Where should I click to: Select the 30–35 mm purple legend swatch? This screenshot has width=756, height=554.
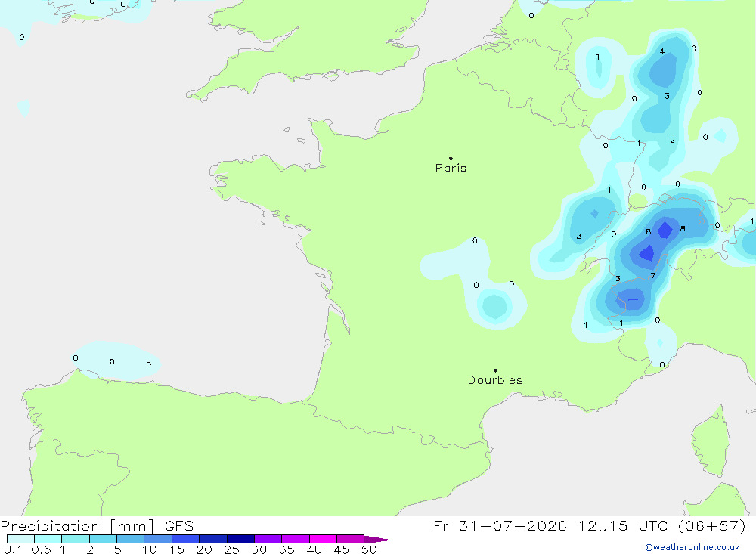tap(268, 539)
